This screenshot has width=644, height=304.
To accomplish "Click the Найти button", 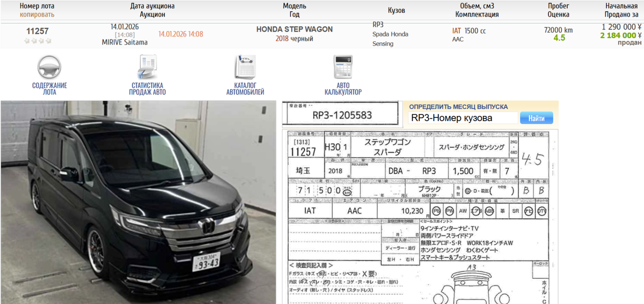I will (537, 118).
